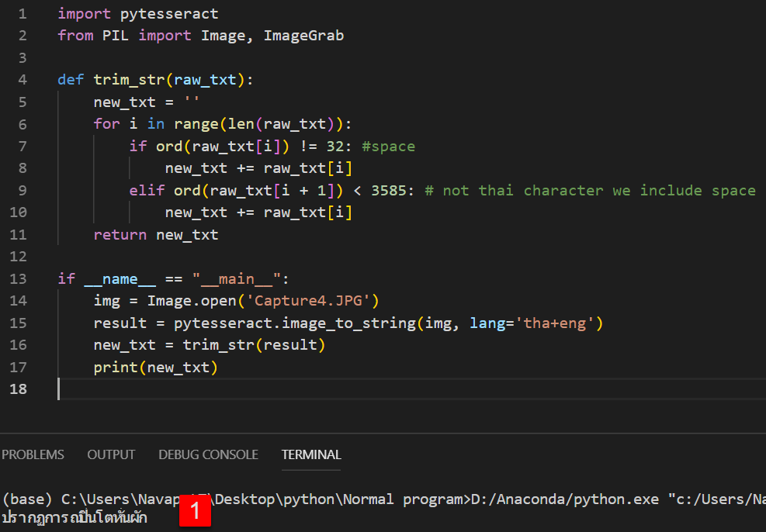Click line number 18 in the gutter
The width and height of the screenshot is (766, 532).
[x=18, y=389]
